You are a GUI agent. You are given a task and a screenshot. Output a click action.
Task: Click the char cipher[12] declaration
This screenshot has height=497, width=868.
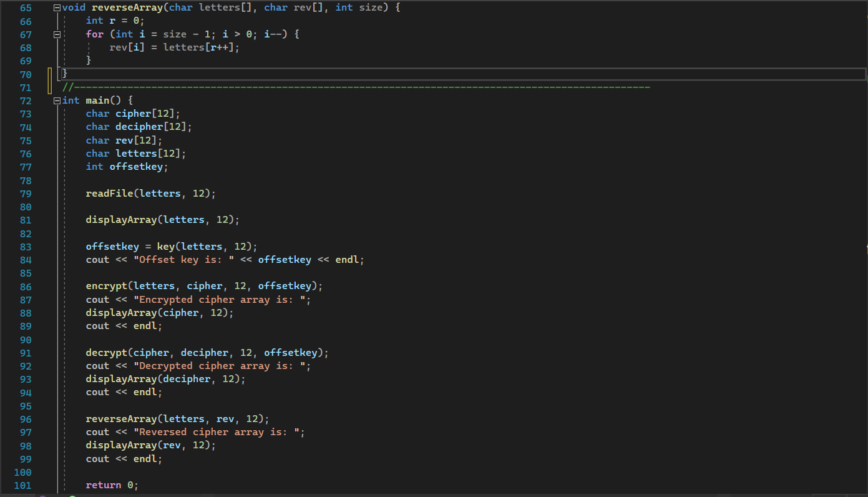point(132,113)
